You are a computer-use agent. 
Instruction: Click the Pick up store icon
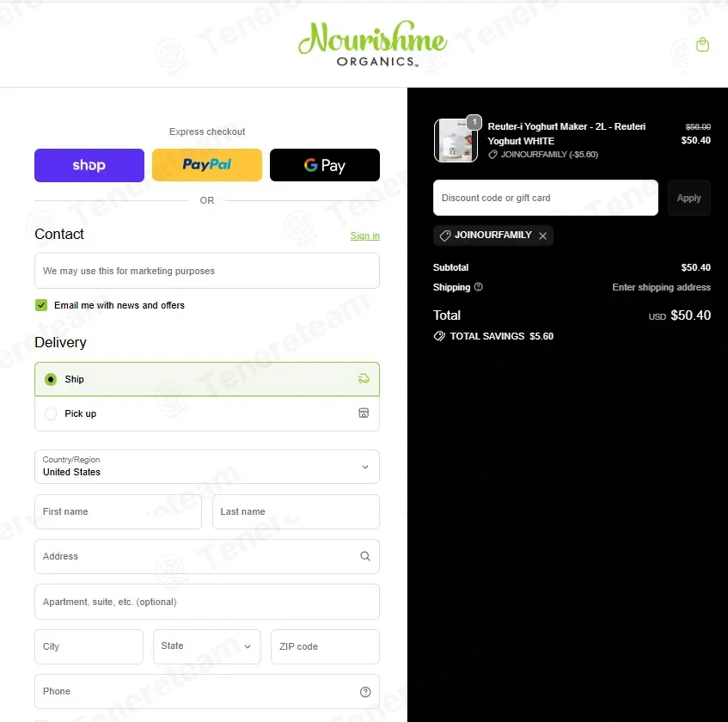click(x=364, y=413)
